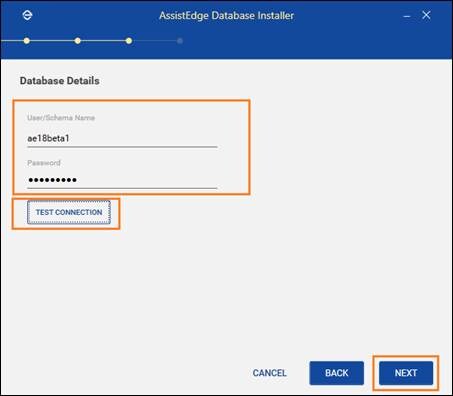Click the Database Details heading
453x396 pixels.
(59, 81)
